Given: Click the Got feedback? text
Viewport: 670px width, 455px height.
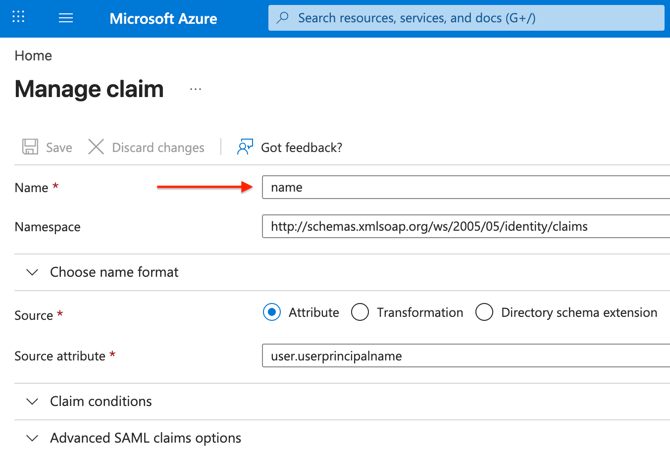Looking at the screenshot, I should coord(301,147).
